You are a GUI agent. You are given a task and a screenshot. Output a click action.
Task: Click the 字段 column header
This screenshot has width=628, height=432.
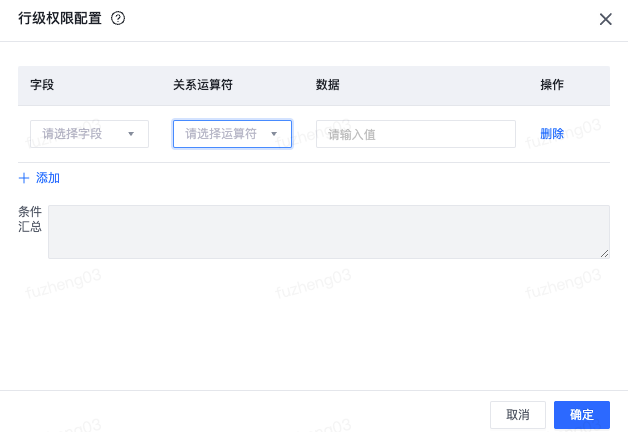tap(42, 85)
